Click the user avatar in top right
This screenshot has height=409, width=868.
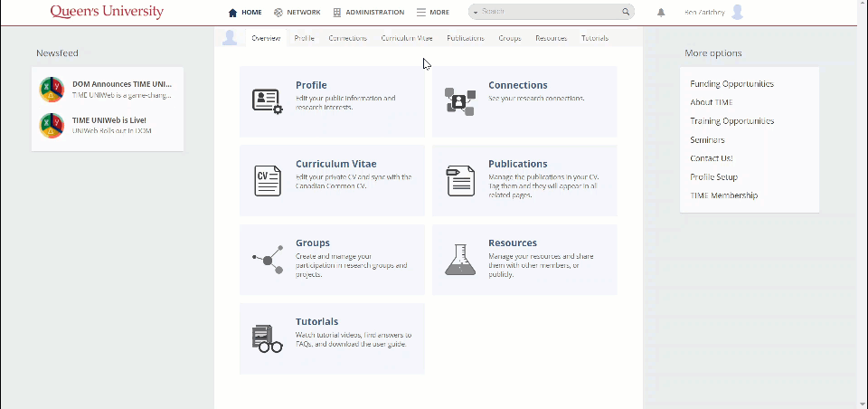pos(738,12)
